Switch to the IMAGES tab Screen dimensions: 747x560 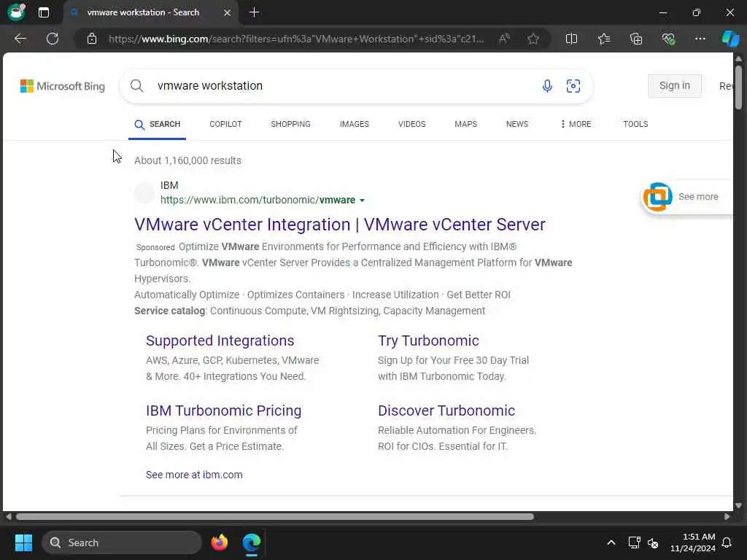[355, 124]
